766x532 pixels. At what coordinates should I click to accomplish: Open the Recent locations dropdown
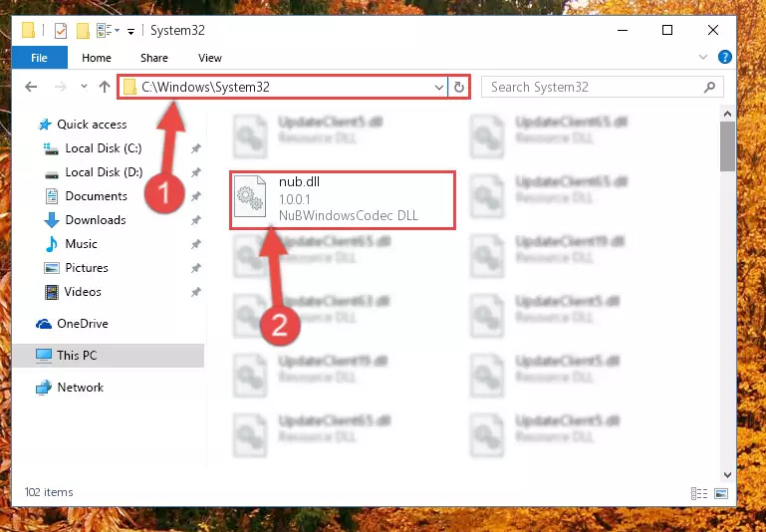84,87
